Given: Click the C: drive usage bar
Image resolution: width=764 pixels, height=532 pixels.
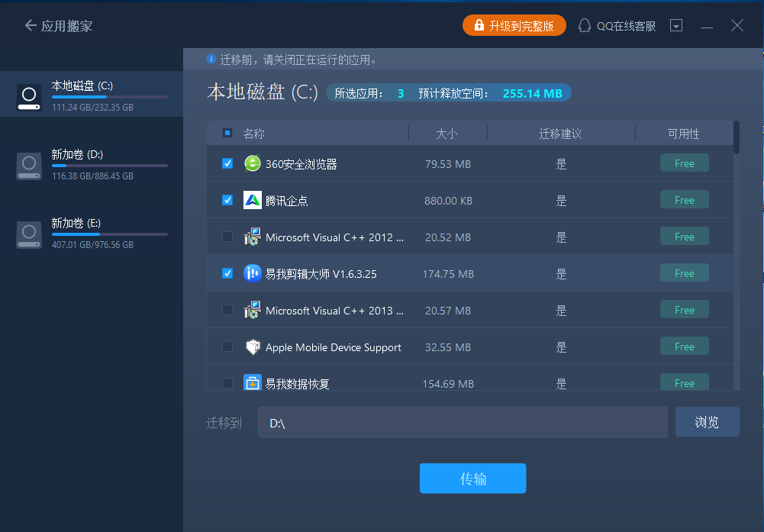Looking at the screenshot, I should tap(110, 97).
